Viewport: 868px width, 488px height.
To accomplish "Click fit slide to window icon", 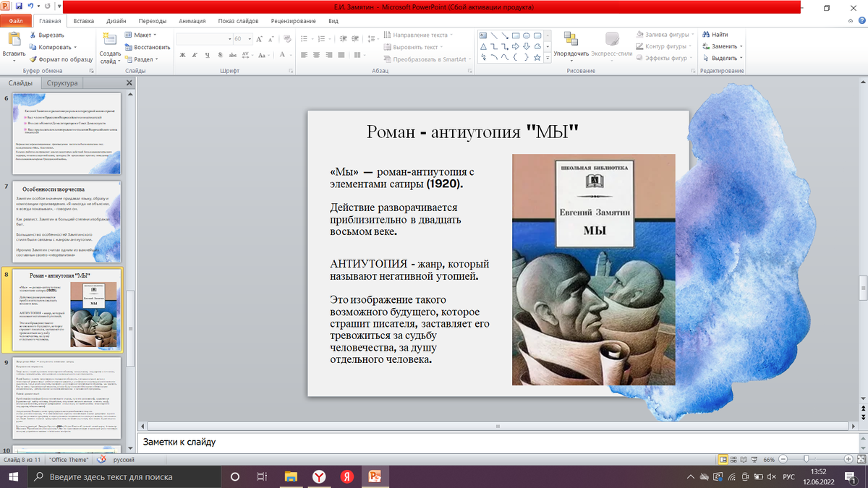I will 860,459.
